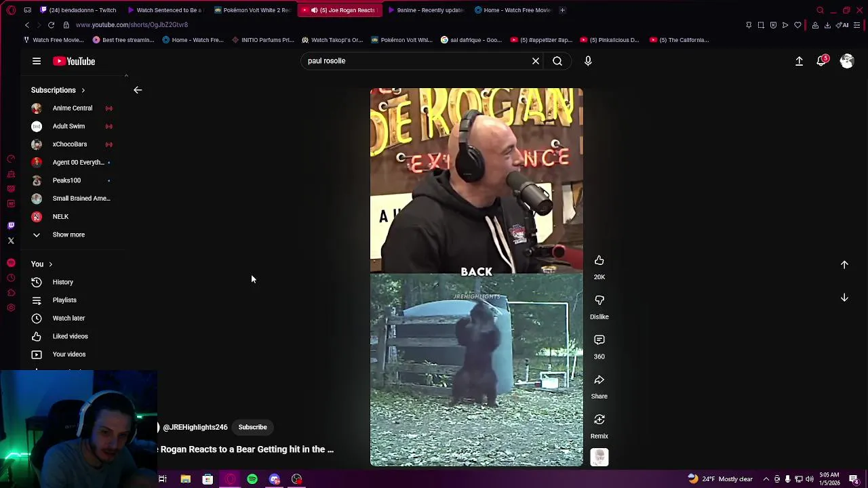Expand the You section chevron
Image resolution: width=868 pixels, height=488 pixels.
click(50, 264)
